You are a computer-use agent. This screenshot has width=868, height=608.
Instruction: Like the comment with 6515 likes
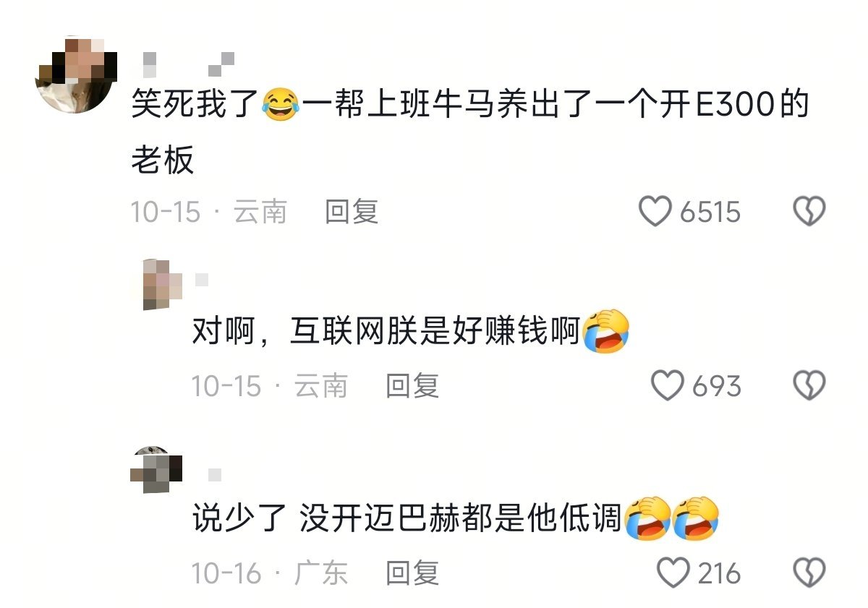[655, 212]
